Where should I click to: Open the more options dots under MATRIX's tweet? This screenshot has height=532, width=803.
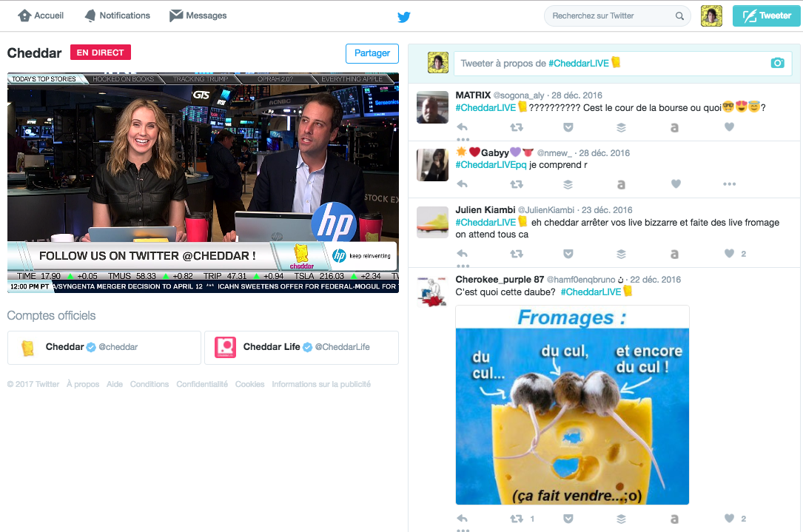coord(463,139)
